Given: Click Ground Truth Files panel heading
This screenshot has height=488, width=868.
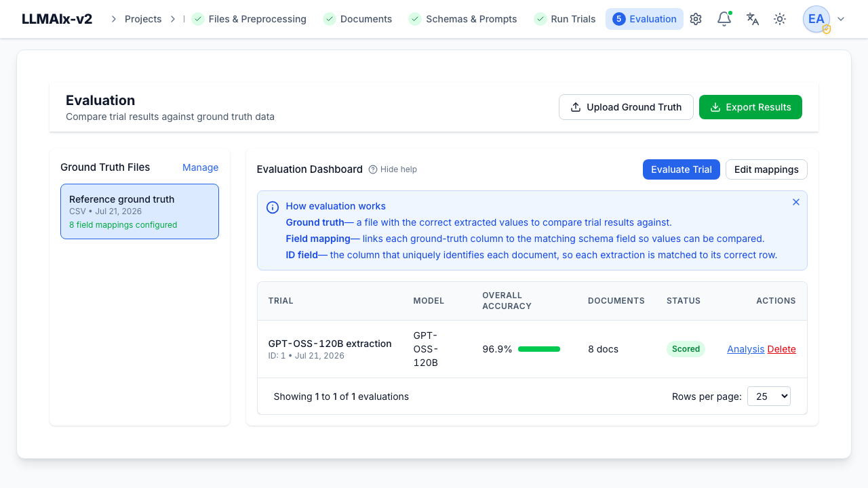Looking at the screenshot, I should click(x=105, y=167).
